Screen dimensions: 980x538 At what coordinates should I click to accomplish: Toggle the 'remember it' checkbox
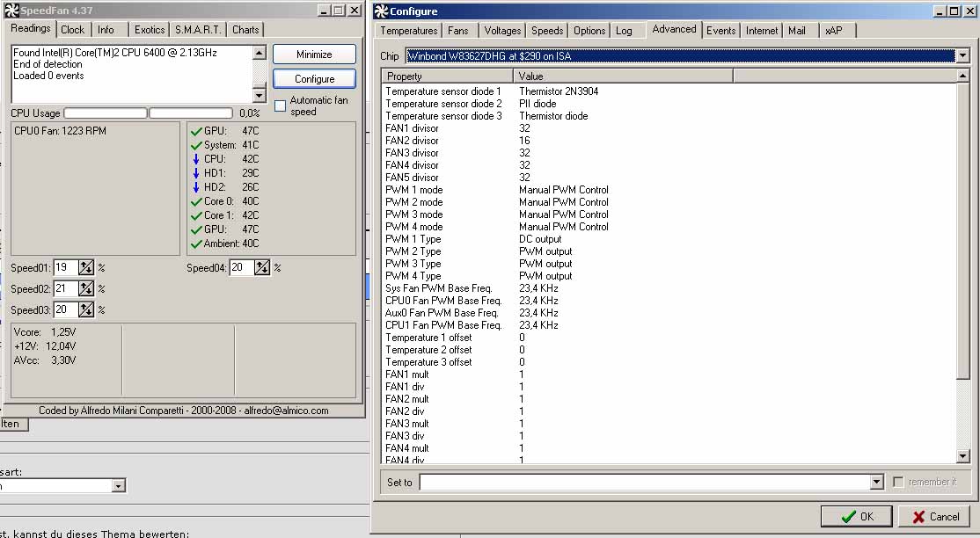click(899, 483)
